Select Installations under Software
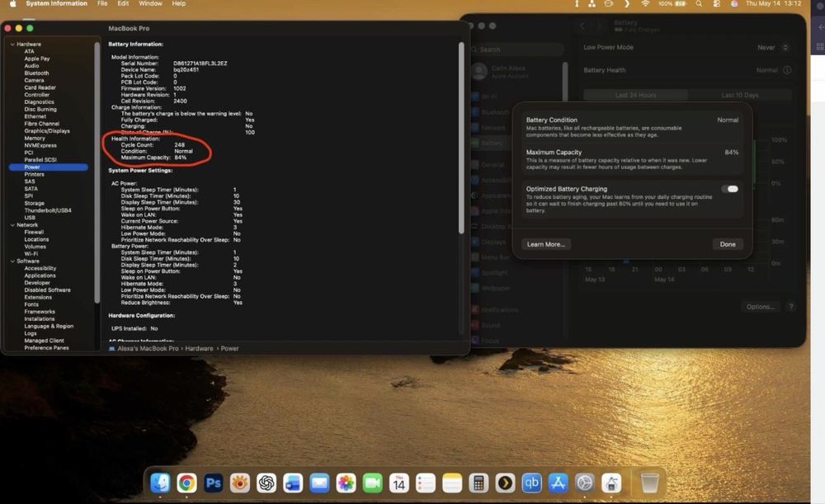 pos(39,318)
